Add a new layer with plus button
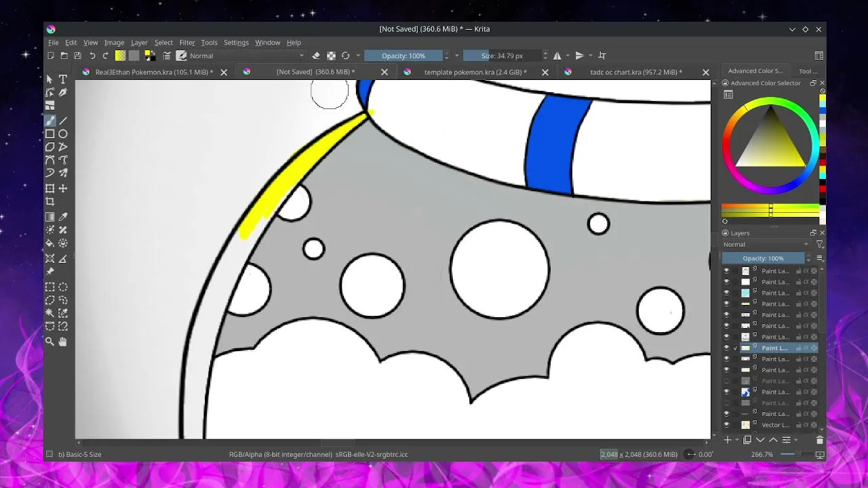The height and width of the screenshot is (488, 868). point(728,440)
